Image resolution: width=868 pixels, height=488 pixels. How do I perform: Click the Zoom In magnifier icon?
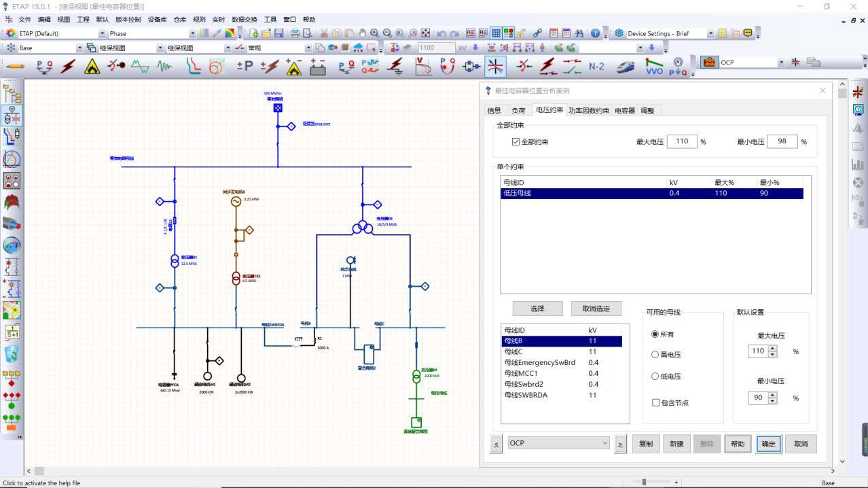click(374, 33)
